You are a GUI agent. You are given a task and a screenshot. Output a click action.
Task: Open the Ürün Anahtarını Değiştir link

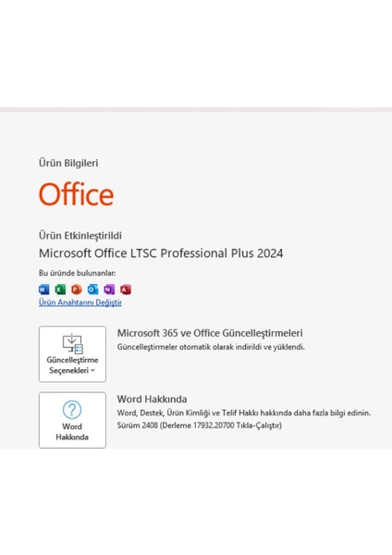80,302
